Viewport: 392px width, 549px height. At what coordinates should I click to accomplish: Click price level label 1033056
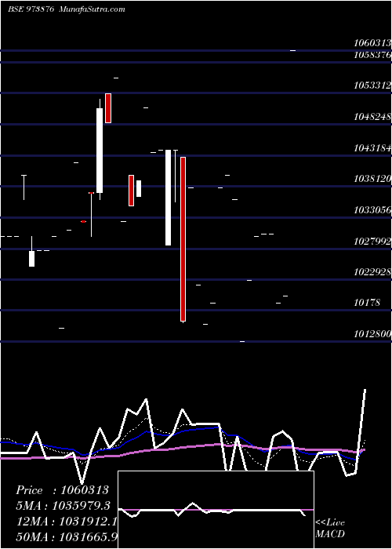[x=372, y=210]
